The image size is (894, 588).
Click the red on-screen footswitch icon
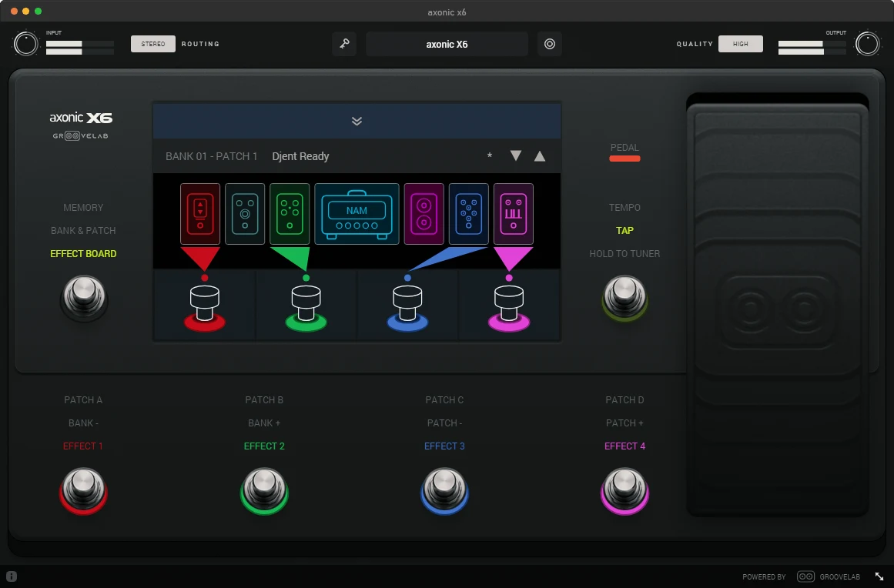[205, 309]
